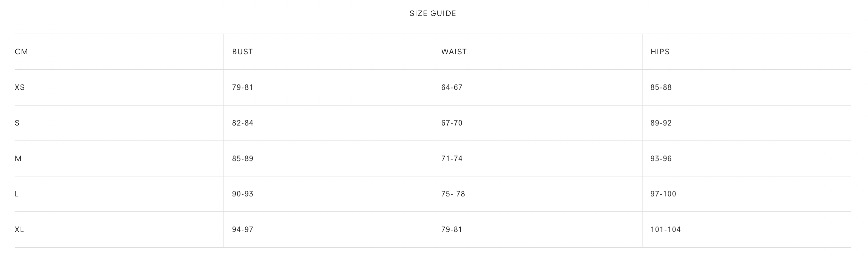The width and height of the screenshot is (868, 261).
Task: Click the BUST column header
Action: coord(242,52)
